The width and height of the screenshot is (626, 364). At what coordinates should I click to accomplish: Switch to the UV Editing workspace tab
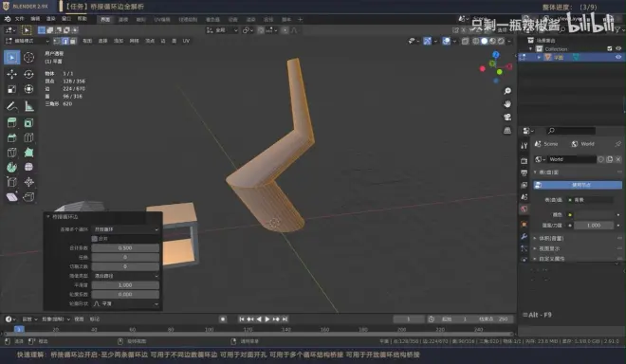[162, 19]
